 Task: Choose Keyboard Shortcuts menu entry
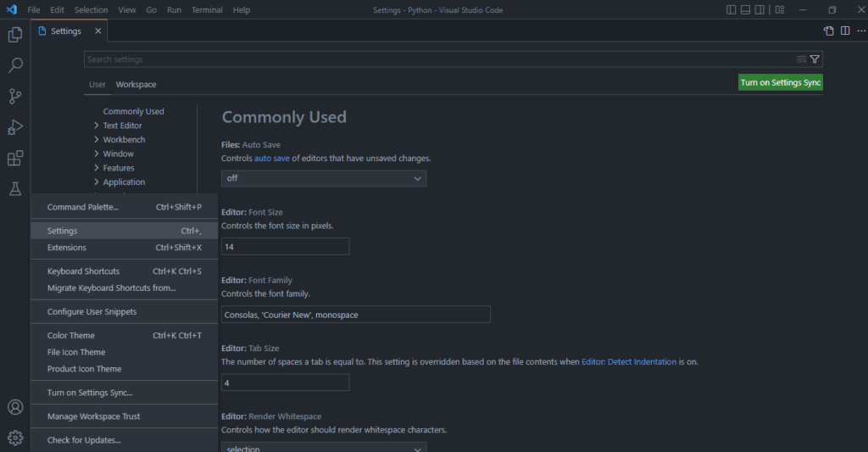coord(125,271)
